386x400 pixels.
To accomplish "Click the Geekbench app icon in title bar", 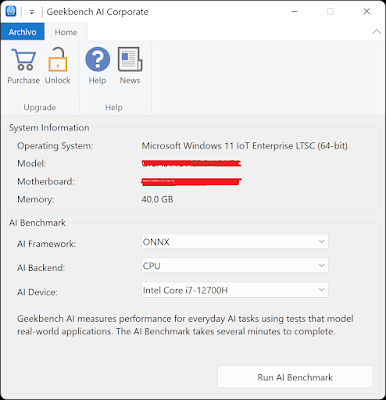I will click(x=11, y=11).
